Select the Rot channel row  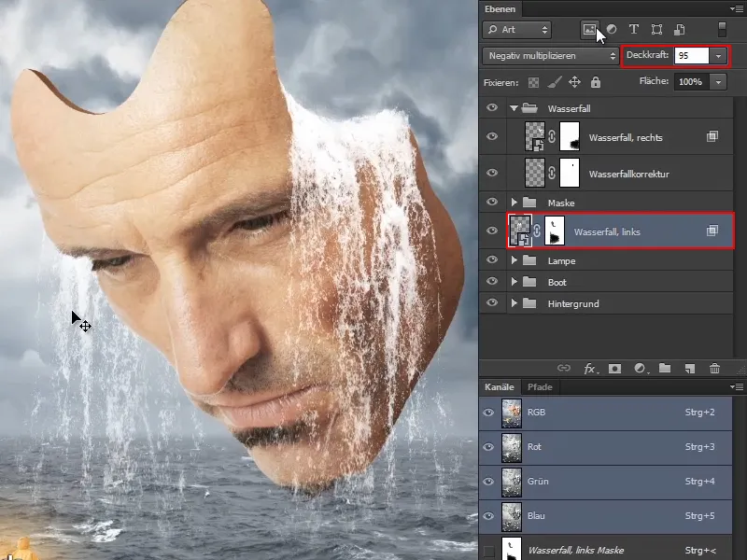pos(605,447)
